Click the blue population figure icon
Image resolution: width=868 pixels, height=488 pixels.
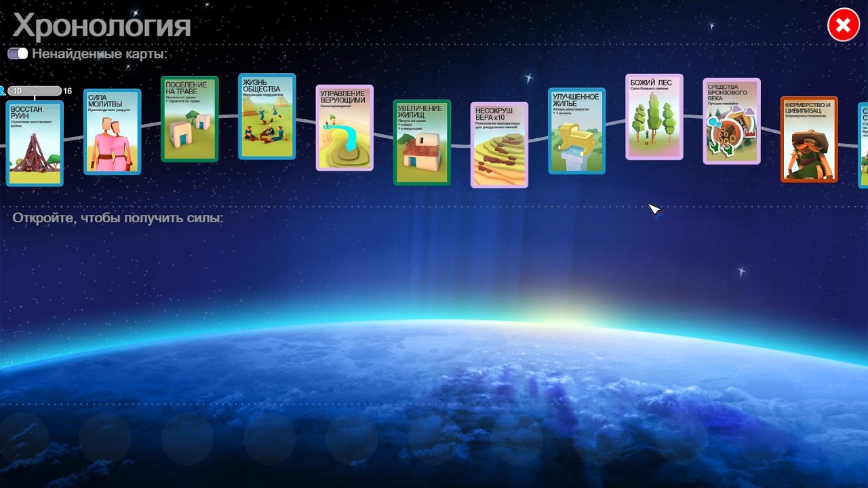(3, 90)
